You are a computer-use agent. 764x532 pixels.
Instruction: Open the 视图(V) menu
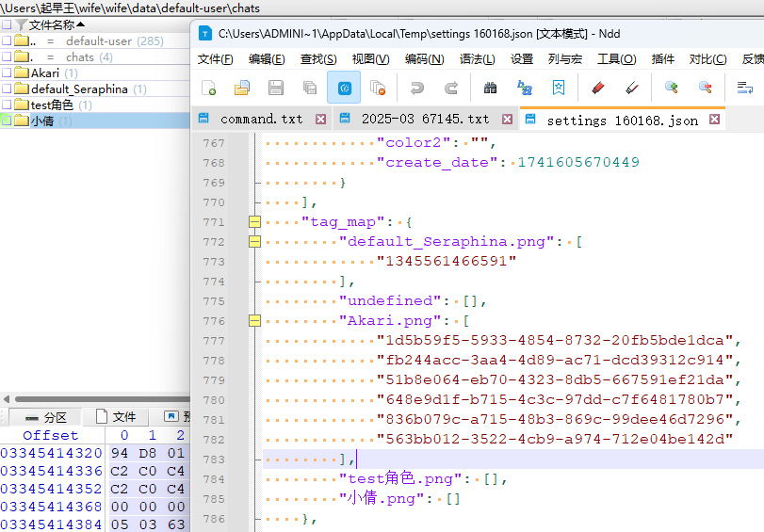point(371,59)
